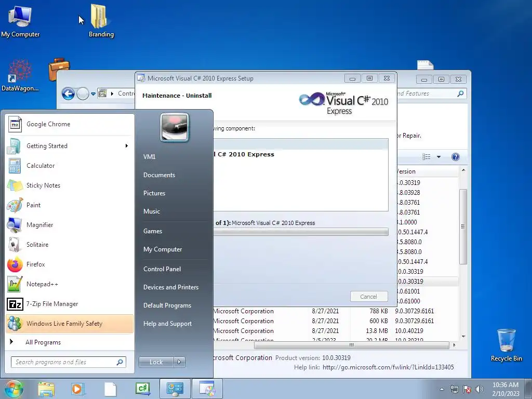532x399 pixels.
Task: Open Help icon in Programs and Features
Action: [x=455, y=157]
